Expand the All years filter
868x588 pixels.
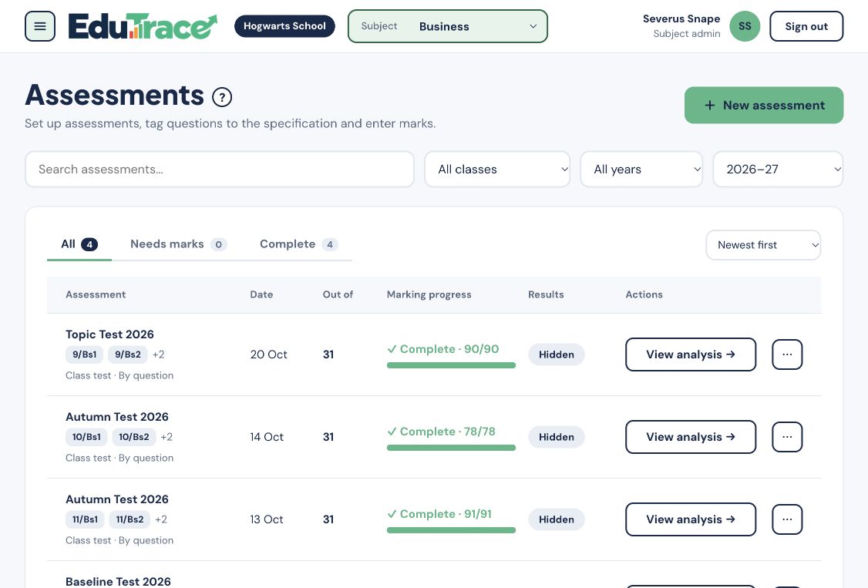pos(641,170)
